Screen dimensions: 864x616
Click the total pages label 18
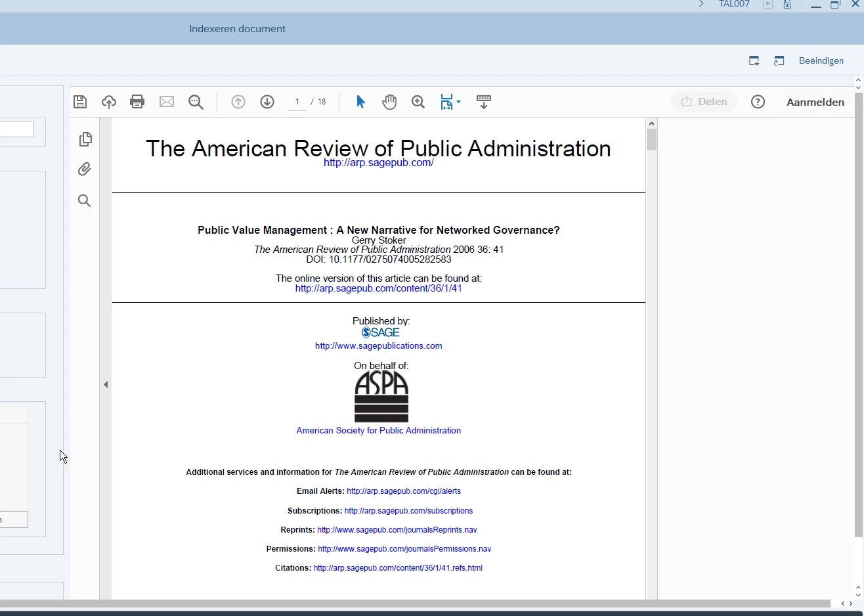pos(322,102)
